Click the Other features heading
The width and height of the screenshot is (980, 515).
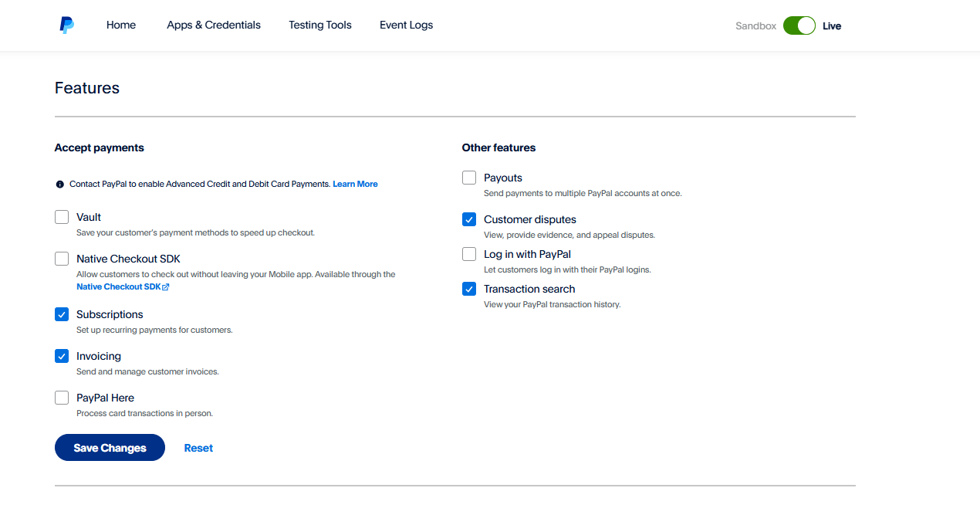[498, 147]
